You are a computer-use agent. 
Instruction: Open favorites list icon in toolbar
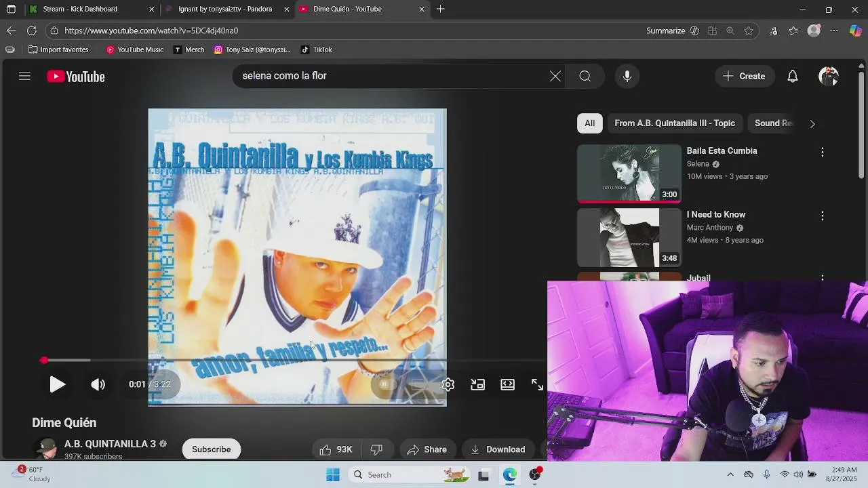pos(793,30)
